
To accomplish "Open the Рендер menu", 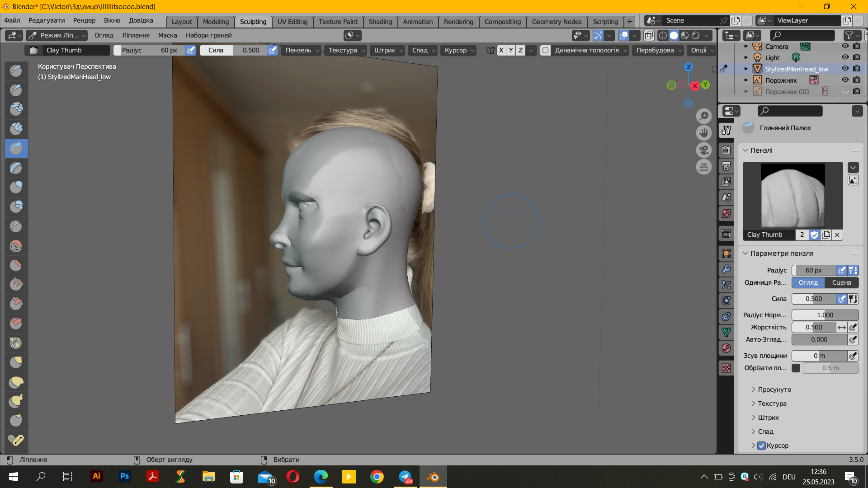I will coord(84,20).
